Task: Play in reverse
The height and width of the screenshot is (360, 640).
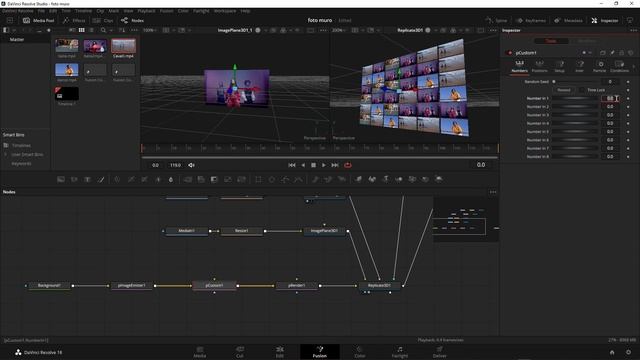Action: (303, 165)
